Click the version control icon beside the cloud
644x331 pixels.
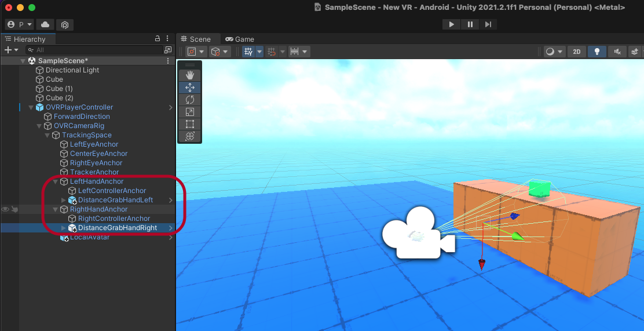click(65, 25)
